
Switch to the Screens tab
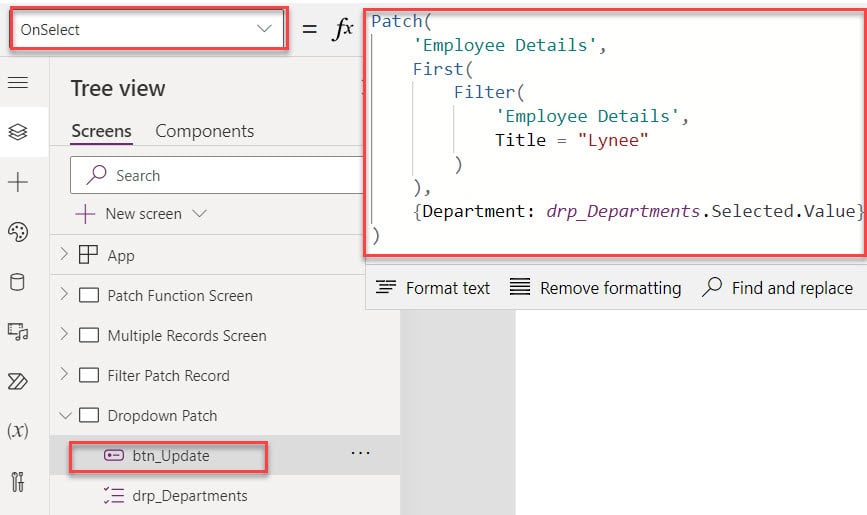coord(102,131)
